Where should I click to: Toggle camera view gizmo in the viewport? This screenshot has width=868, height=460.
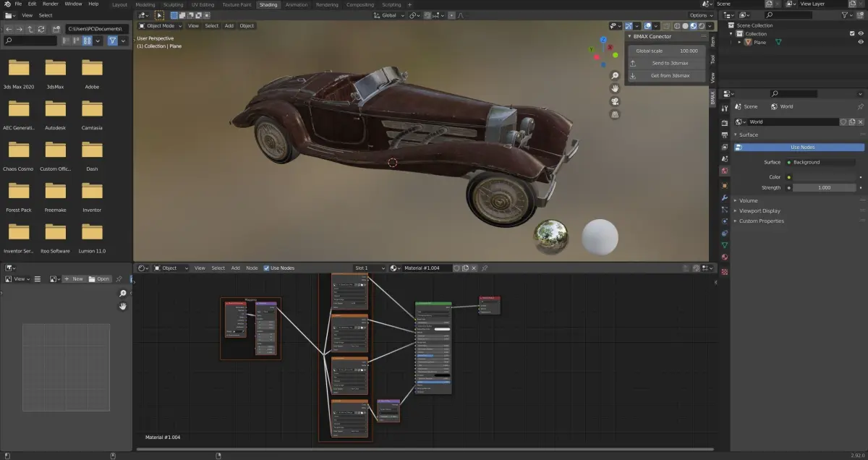click(615, 101)
